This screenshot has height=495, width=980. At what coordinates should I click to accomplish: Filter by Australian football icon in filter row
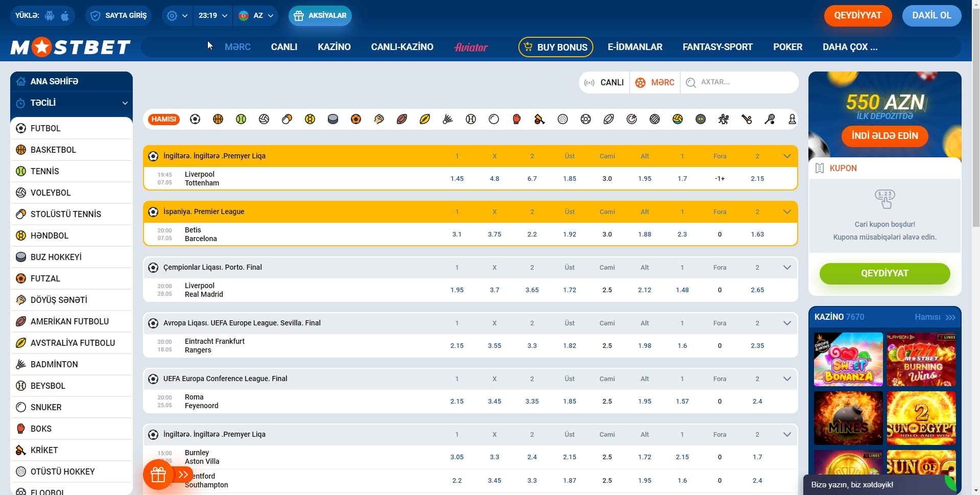[425, 119]
